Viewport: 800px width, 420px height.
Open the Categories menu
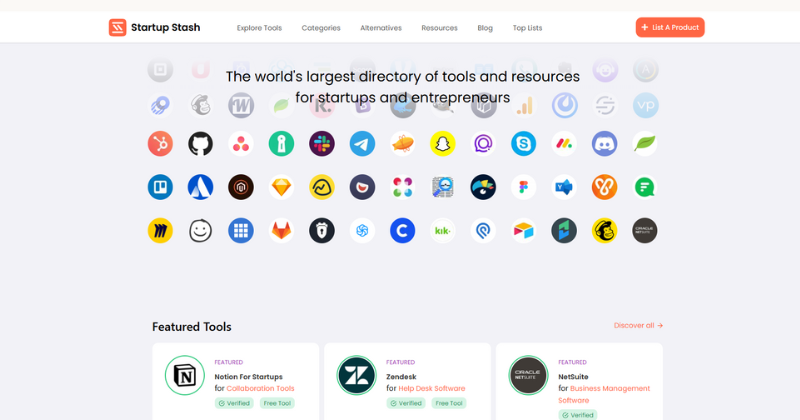tap(321, 28)
